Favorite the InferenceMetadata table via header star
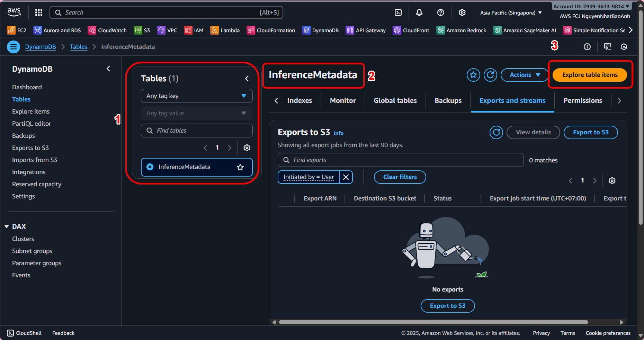The width and height of the screenshot is (644, 340). tap(473, 75)
